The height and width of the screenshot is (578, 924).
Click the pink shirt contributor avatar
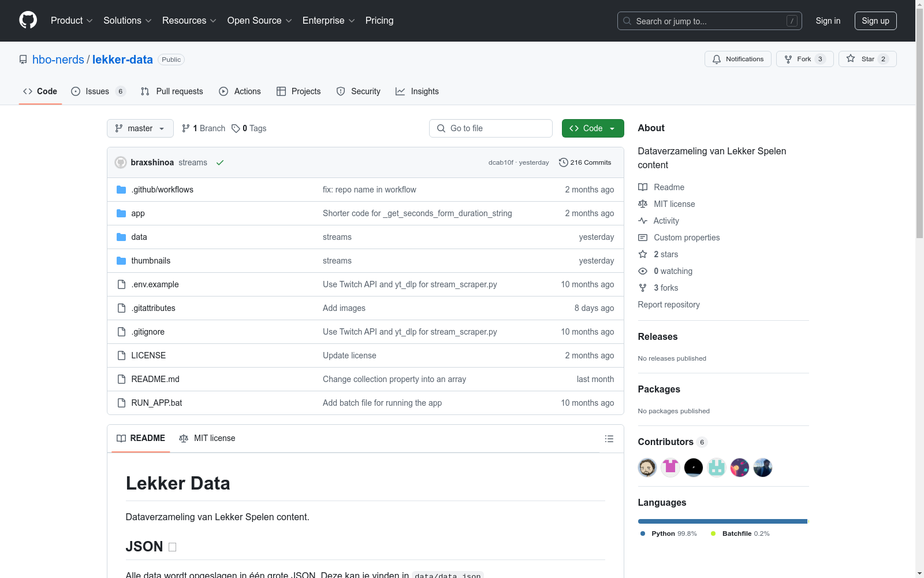point(670,468)
